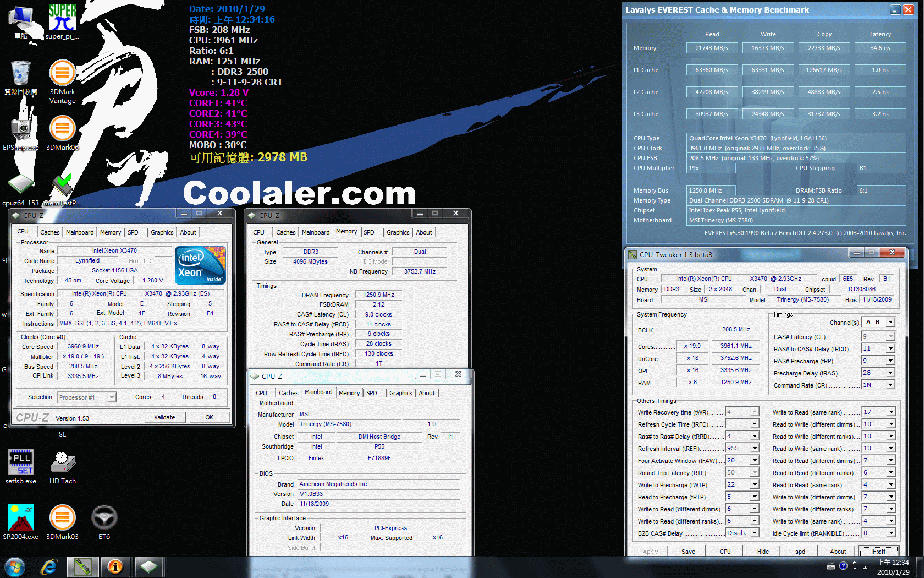Click the CPU button in CPU-Tweaker

[725, 551]
